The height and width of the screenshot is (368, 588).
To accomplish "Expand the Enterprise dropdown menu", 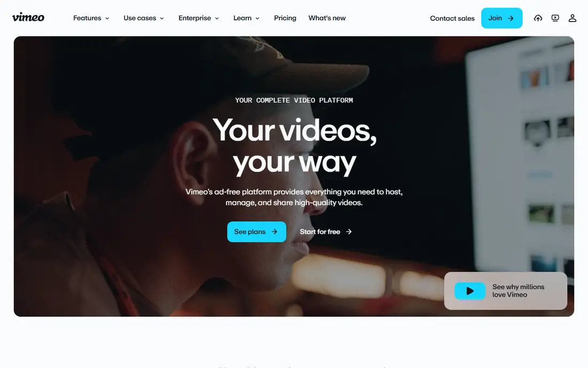I will coord(199,18).
